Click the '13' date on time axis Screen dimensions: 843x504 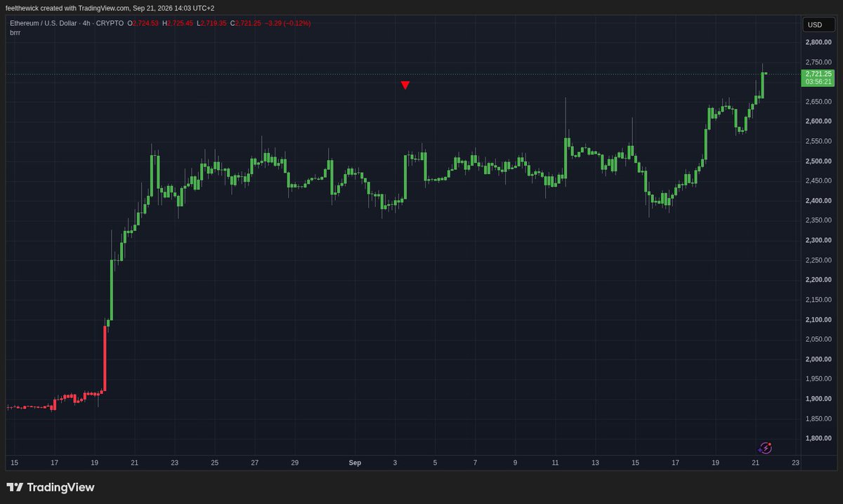click(595, 463)
